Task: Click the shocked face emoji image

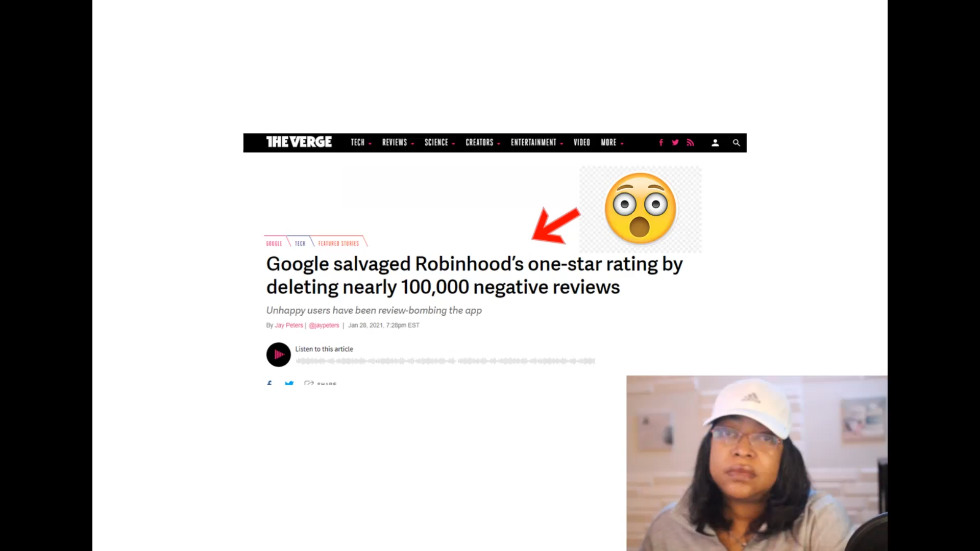Action: (641, 208)
